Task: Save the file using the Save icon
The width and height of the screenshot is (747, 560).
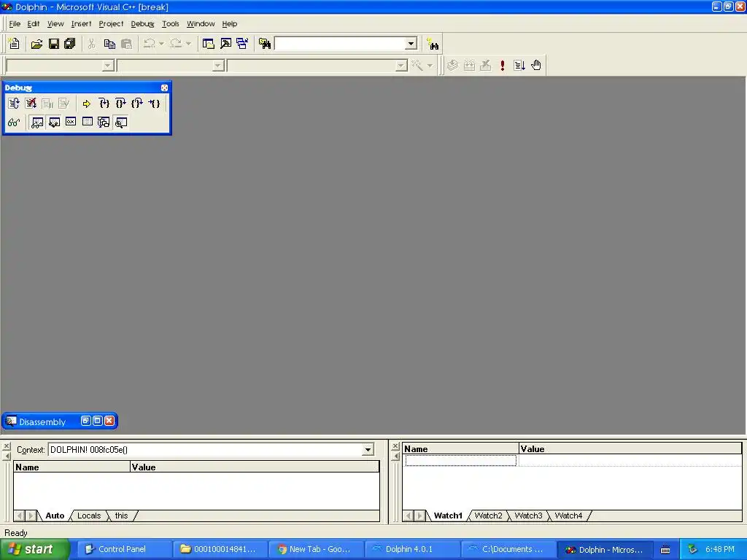Action: click(x=54, y=44)
